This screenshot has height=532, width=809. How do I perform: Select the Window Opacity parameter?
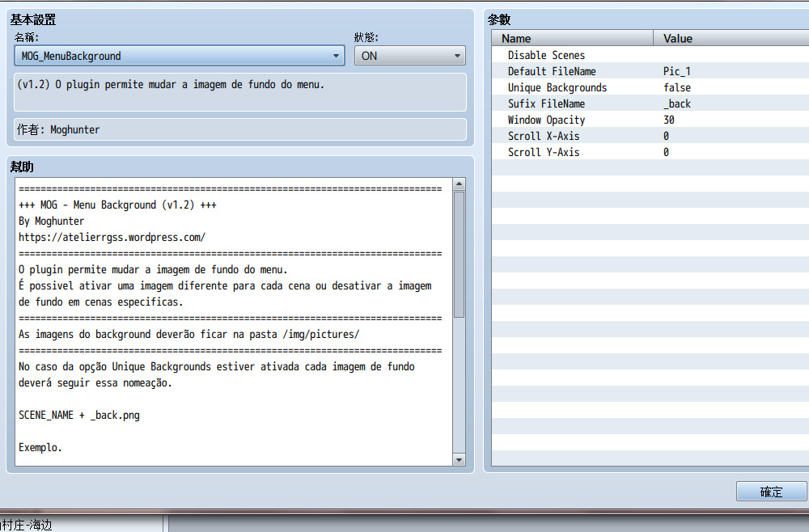click(x=650, y=120)
